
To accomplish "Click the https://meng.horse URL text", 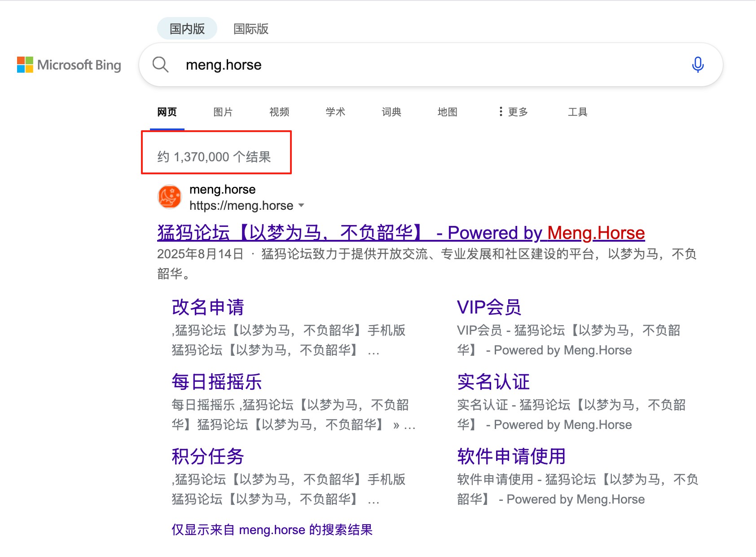I will (x=241, y=206).
